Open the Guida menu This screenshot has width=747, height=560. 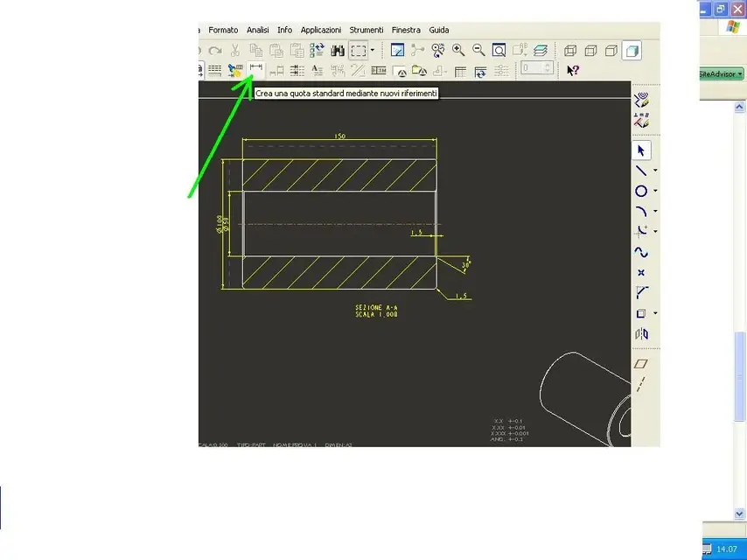pyautogui.click(x=439, y=30)
